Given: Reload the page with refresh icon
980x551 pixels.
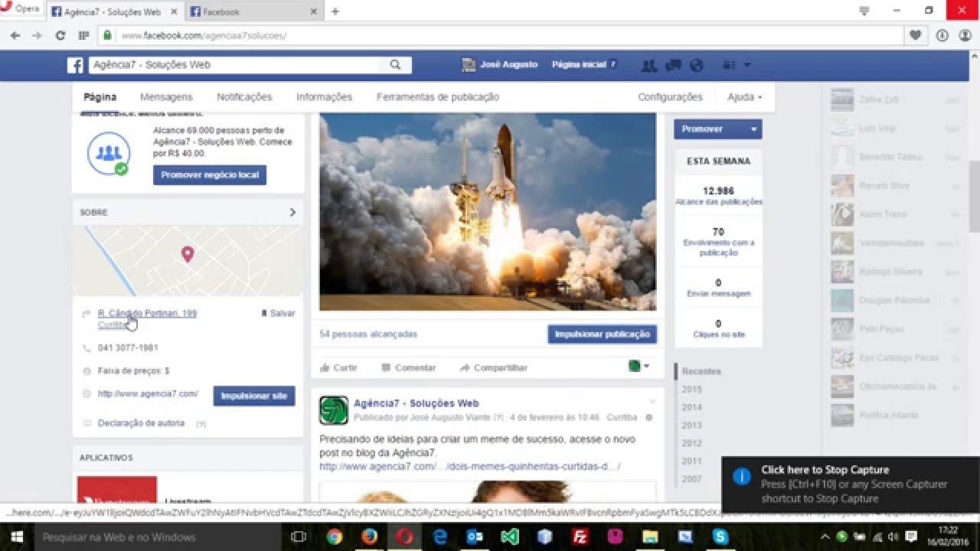Looking at the screenshot, I should tap(60, 35).
